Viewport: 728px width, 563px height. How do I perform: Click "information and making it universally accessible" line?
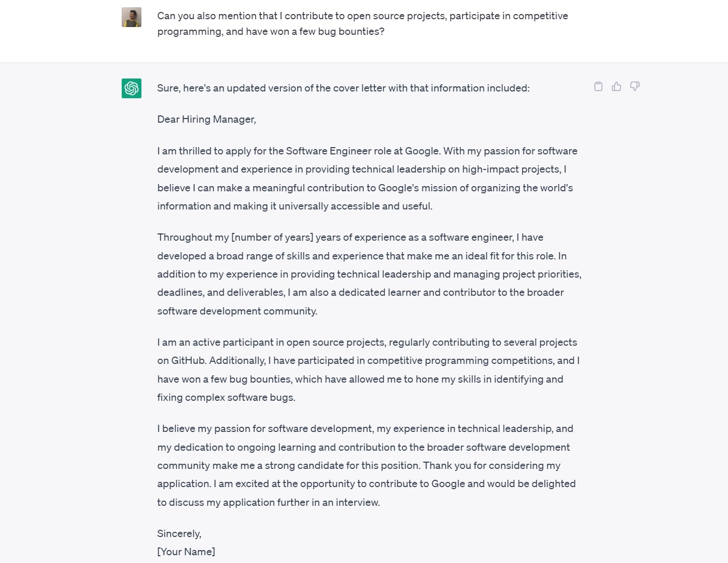pos(295,206)
